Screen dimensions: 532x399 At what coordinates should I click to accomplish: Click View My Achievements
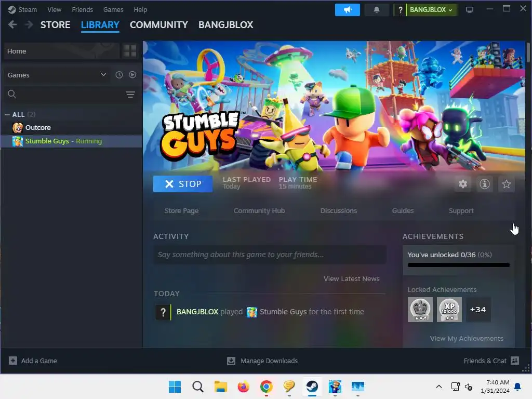click(467, 338)
